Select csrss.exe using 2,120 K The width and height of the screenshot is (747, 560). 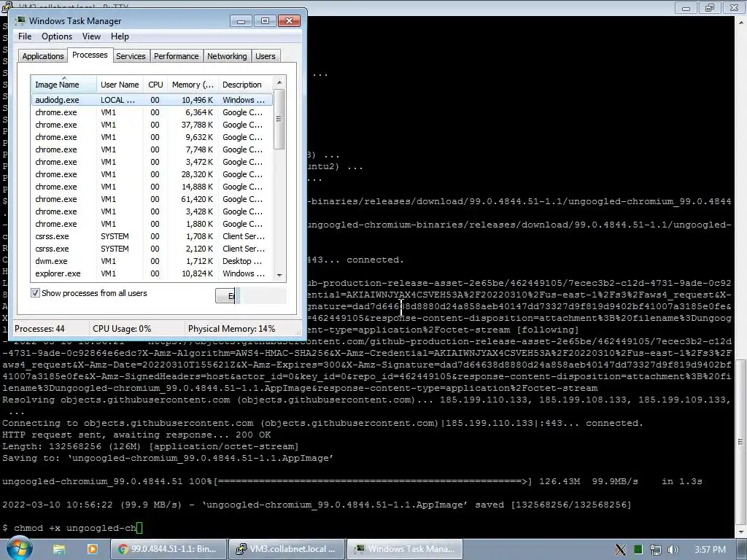pos(152,249)
